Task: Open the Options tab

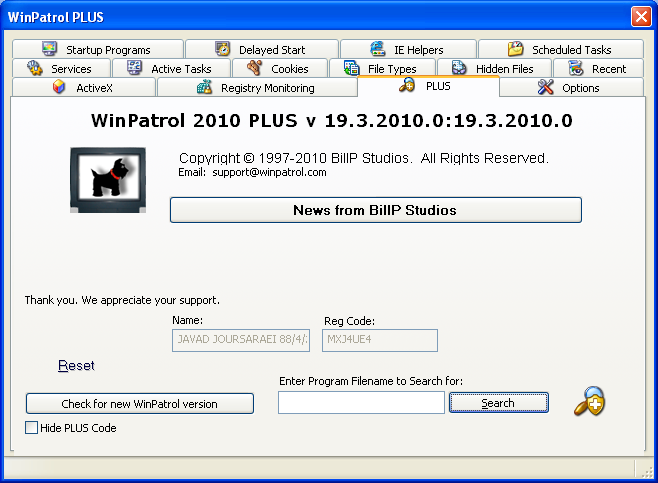Action: tap(572, 87)
